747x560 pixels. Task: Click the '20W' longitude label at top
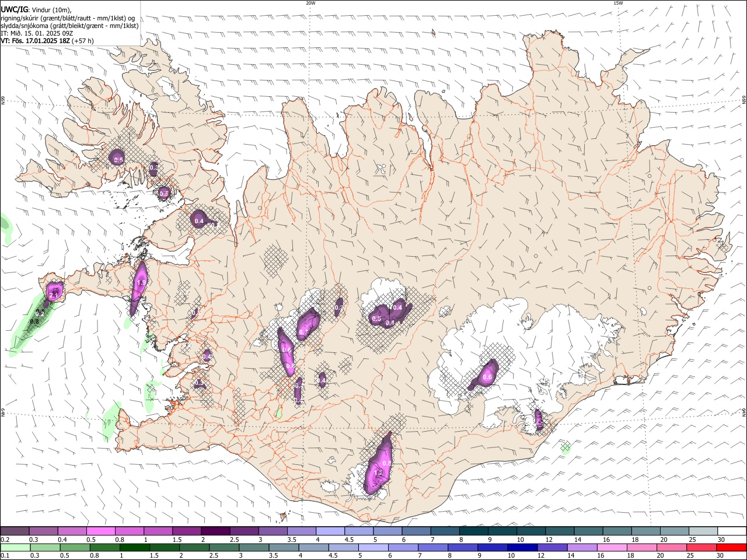tap(310, 3)
